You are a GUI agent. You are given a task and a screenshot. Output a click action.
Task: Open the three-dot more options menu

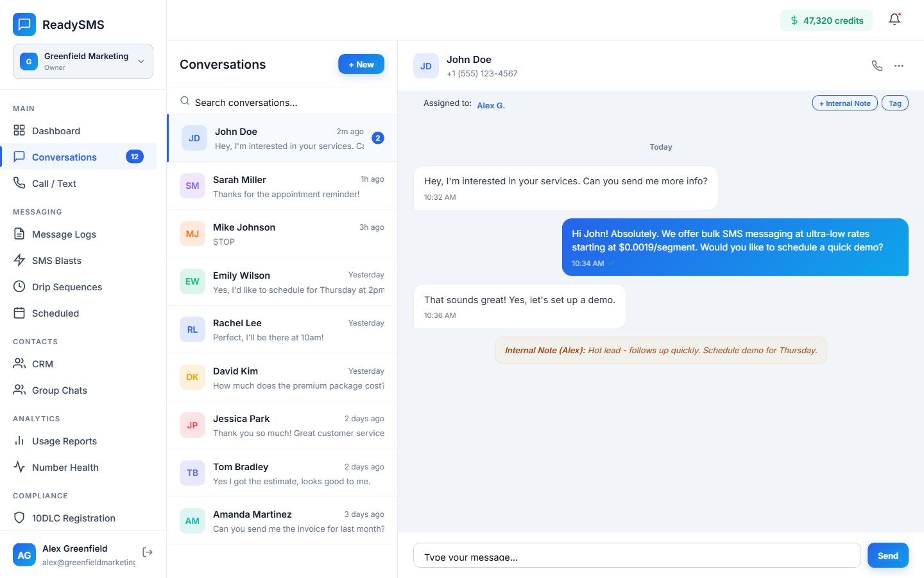(x=899, y=66)
